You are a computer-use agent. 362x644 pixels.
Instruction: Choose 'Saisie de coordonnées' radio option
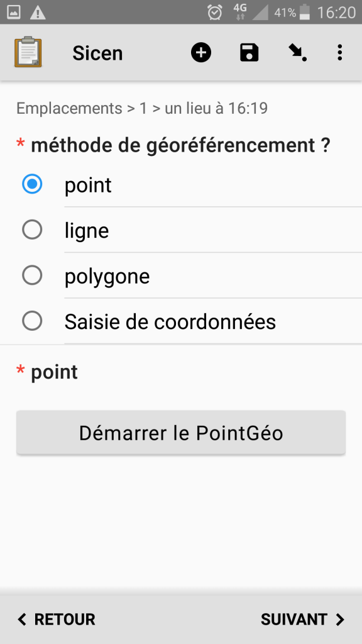(x=181, y=321)
